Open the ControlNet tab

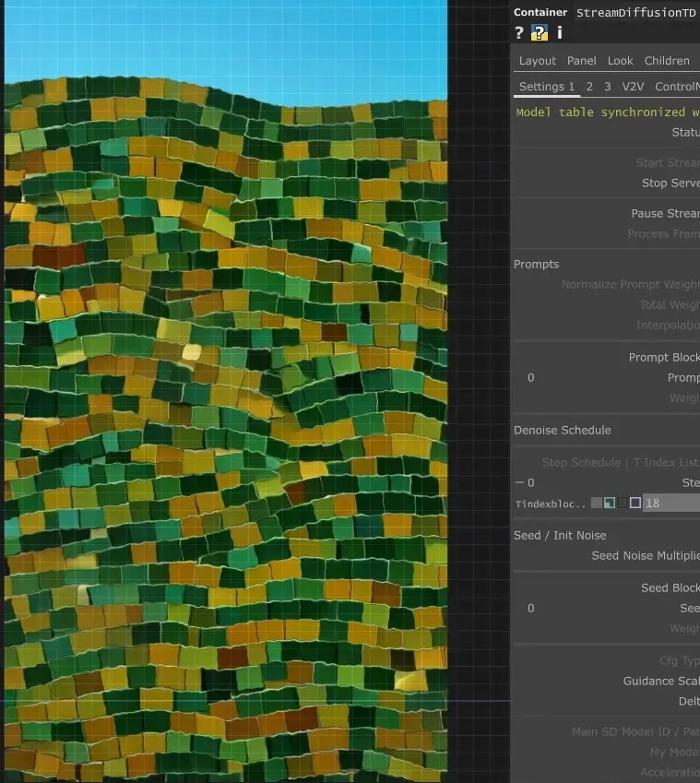pyautogui.click(x=677, y=87)
